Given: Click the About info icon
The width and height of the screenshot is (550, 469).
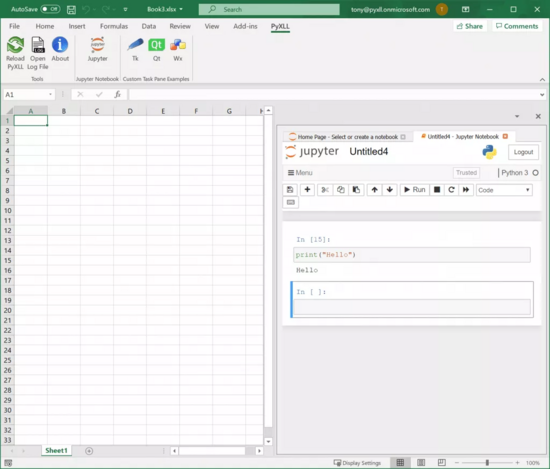Looking at the screenshot, I should click(60, 49).
